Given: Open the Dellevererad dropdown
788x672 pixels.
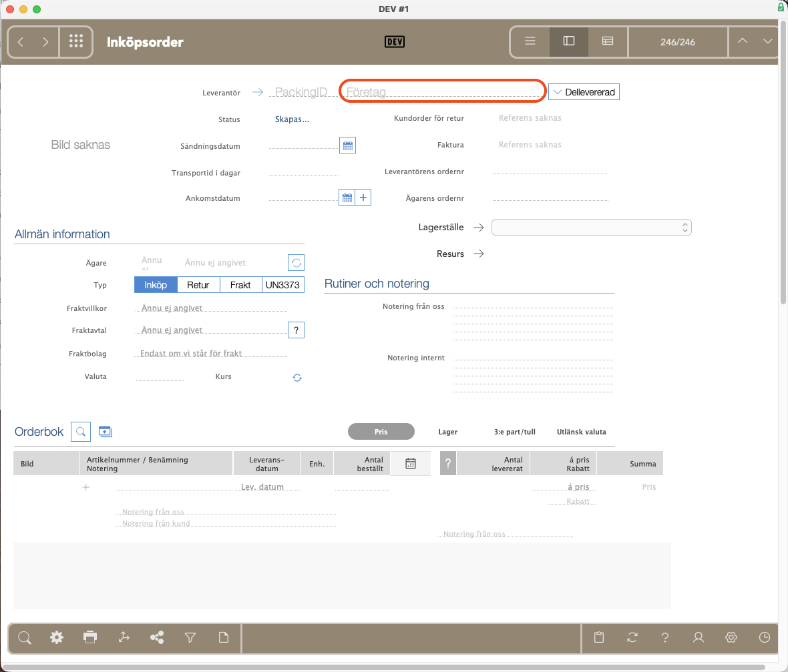Looking at the screenshot, I should [584, 92].
